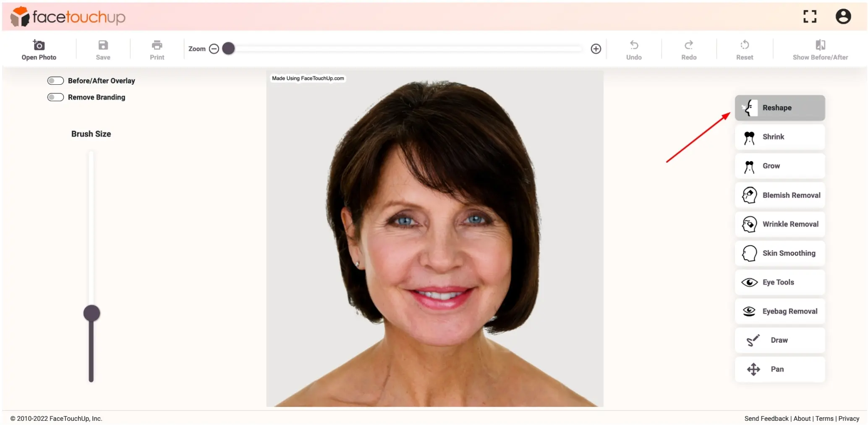Adjust the Brush Size slider handle

tap(91, 313)
